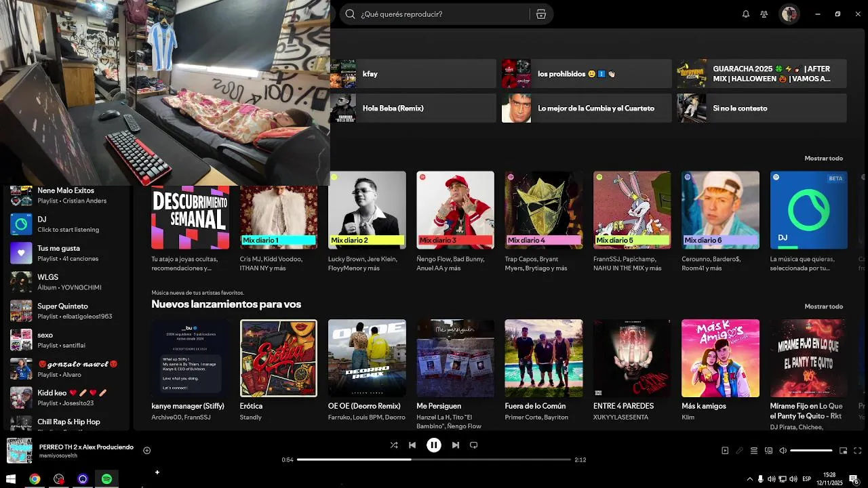Skip to previous track

tap(412, 445)
